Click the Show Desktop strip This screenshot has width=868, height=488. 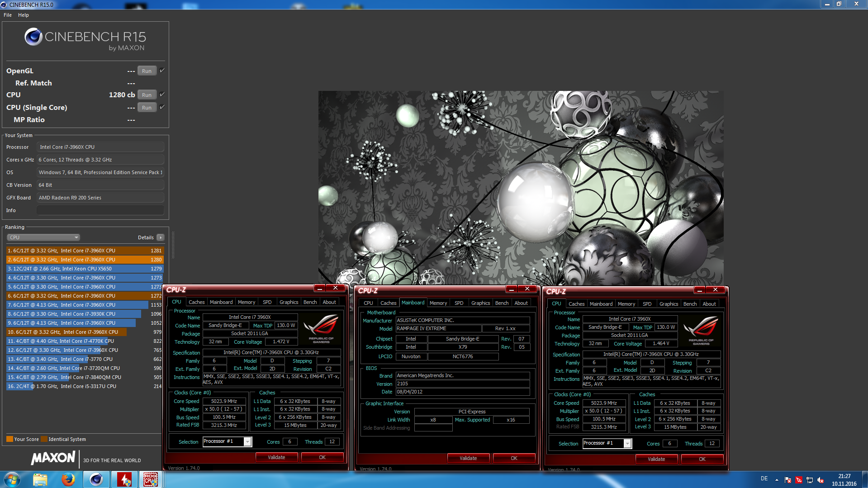864,479
